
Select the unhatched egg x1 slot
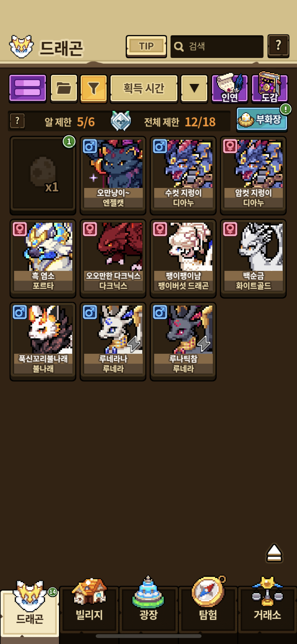[43, 175]
